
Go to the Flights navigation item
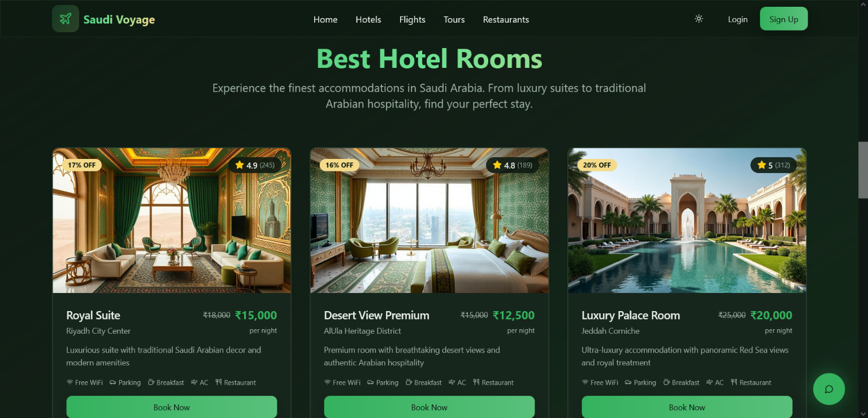point(413,19)
